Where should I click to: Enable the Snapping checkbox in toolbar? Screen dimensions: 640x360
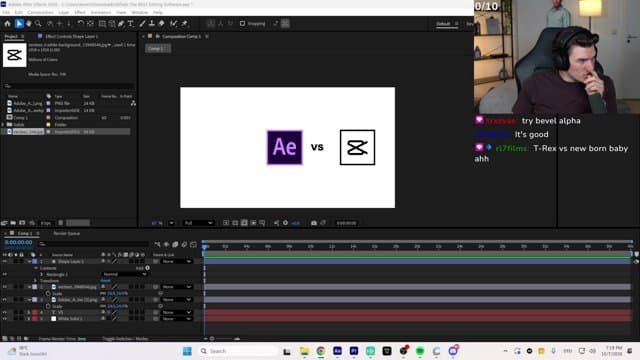(x=242, y=24)
